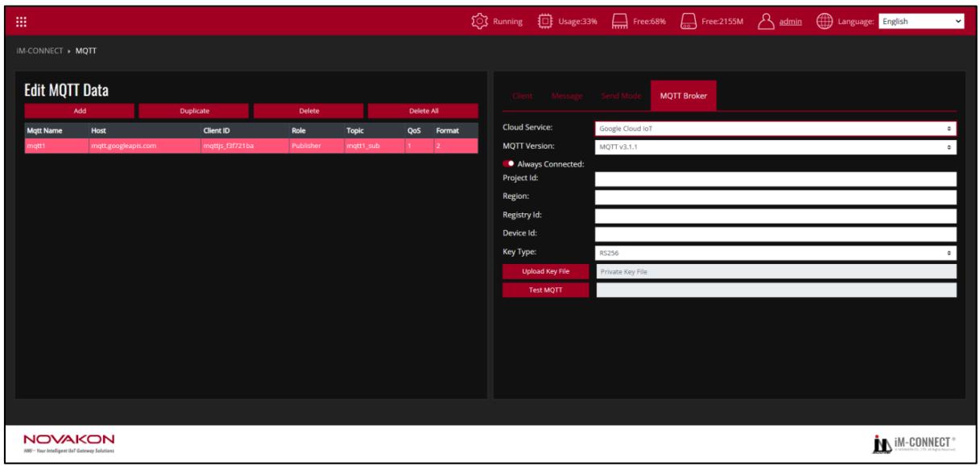The width and height of the screenshot is (980, 466).
Task: Open the Language dropdown
Action: point(921,21)
